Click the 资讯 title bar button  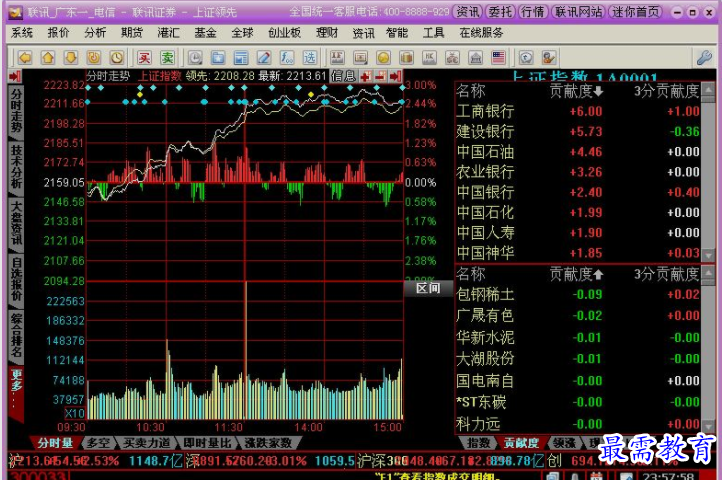click(x=468, y=12)
